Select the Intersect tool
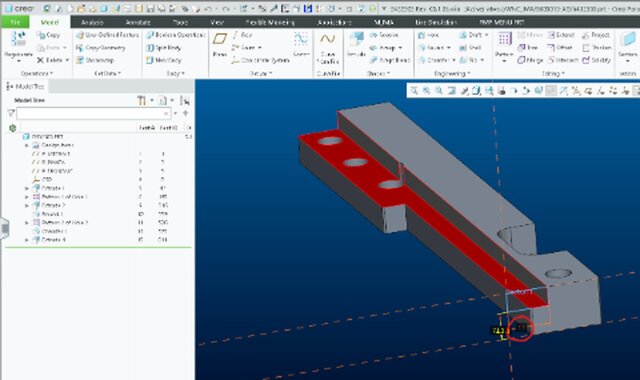 [x=563, y=60]
